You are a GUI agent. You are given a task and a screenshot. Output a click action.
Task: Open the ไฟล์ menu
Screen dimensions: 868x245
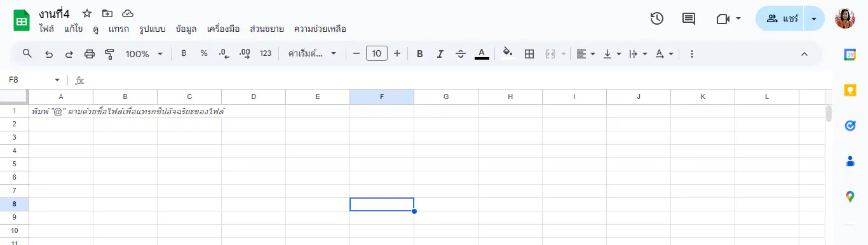[x=46, y=29]
